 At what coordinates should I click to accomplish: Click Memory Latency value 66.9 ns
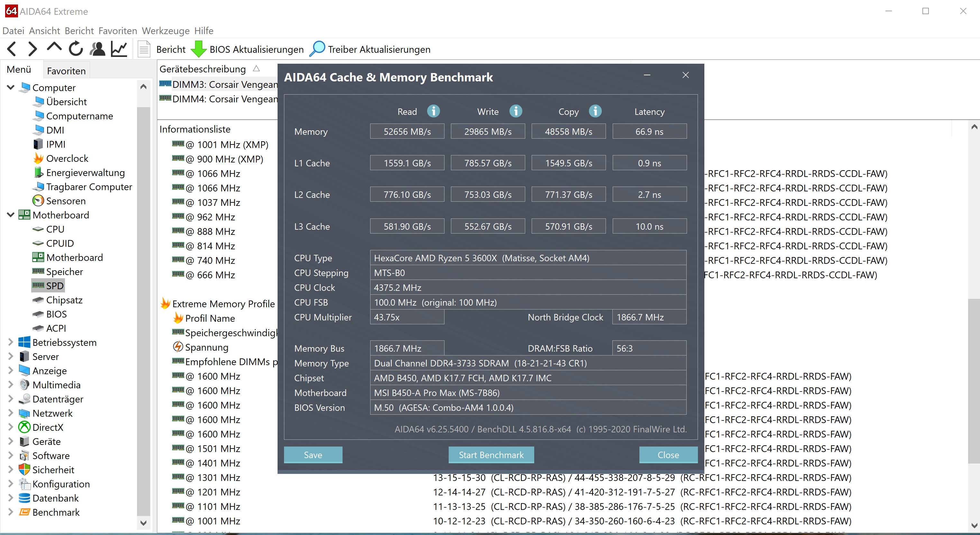649,131
